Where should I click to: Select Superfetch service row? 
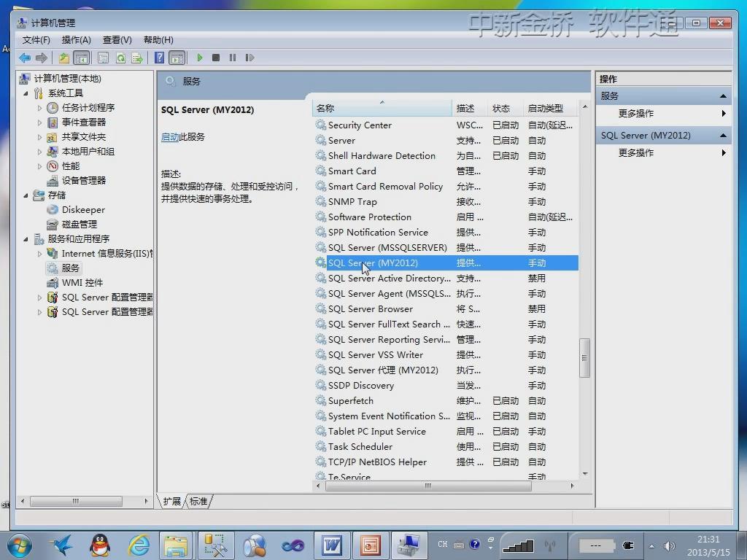click(446, 401)
